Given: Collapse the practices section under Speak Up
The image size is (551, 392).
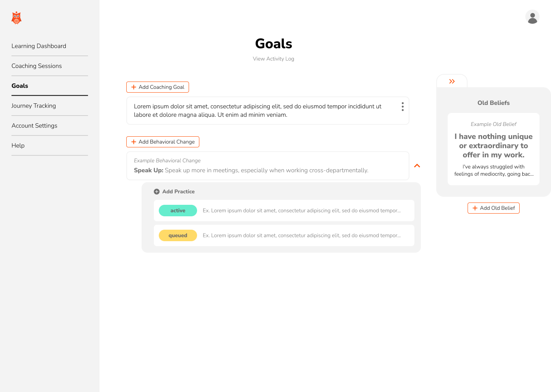Looking at the screenshot, I should (x=417, y=166).
